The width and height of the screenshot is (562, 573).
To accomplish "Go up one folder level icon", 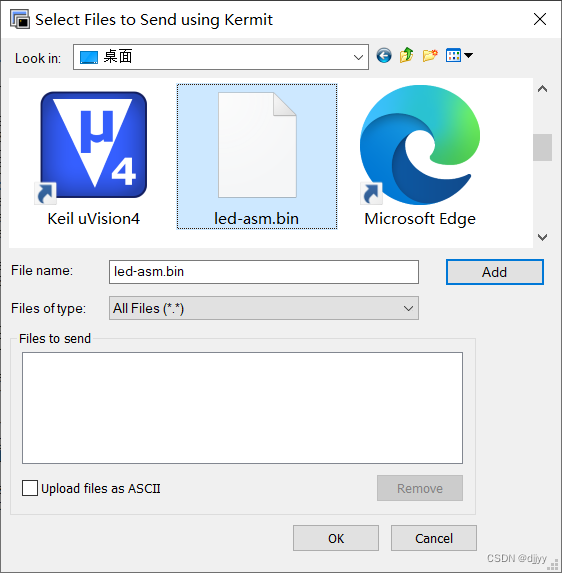I will [406, 56].
